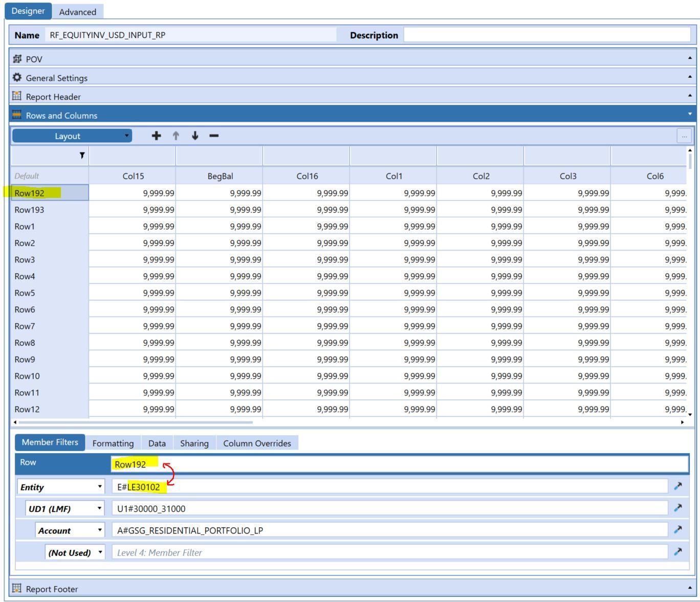Click the minus icon to remove row

[x=214, y=136]
